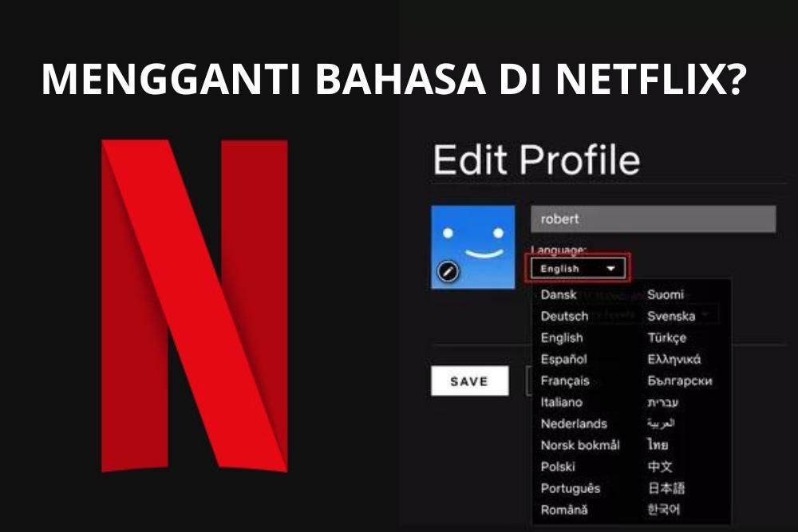Choose Deutsch from the language list
Image resolution: width=798 pixels, height=532 pixels.
pyautogui.click(x=564, y=317)
